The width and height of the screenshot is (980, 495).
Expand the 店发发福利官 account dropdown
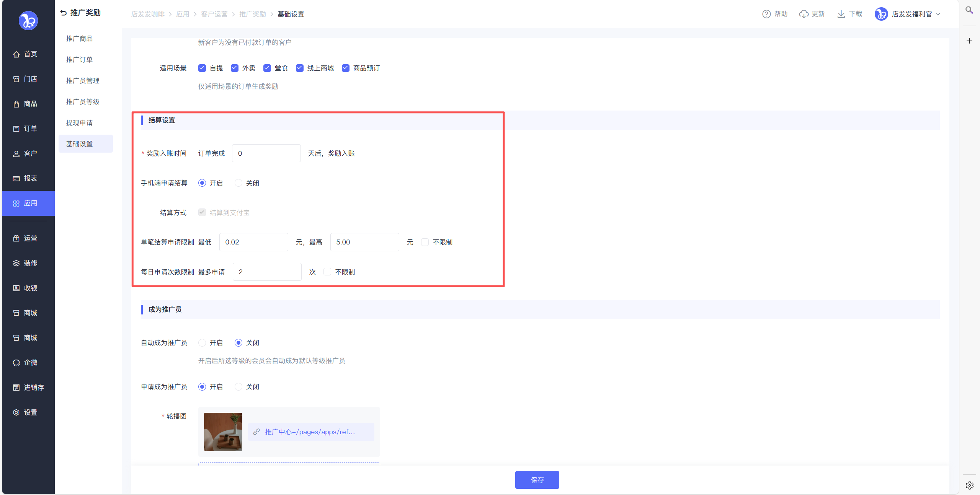pos(938,14)
